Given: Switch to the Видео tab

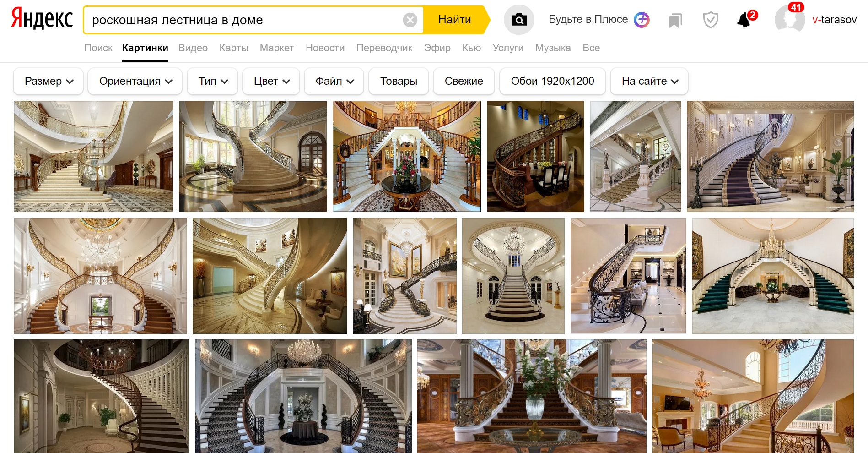Looking at the screenshot, I should (193, 48).
